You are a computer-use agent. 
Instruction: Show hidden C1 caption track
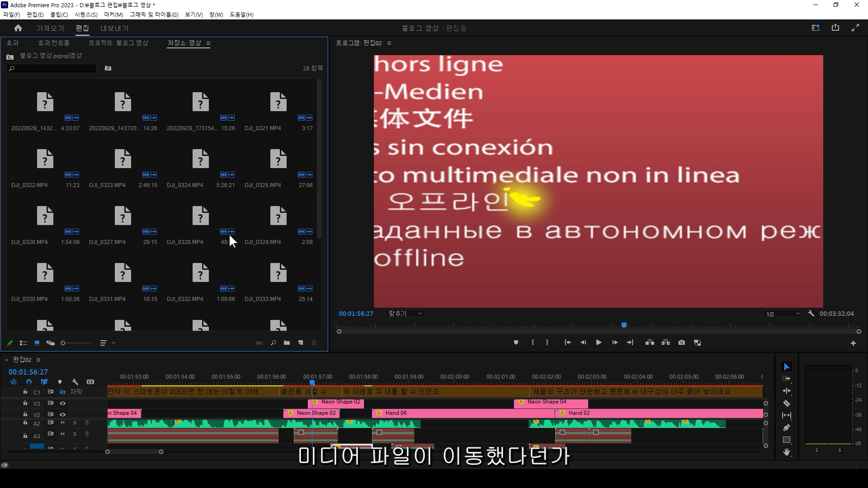coord(63,392)
